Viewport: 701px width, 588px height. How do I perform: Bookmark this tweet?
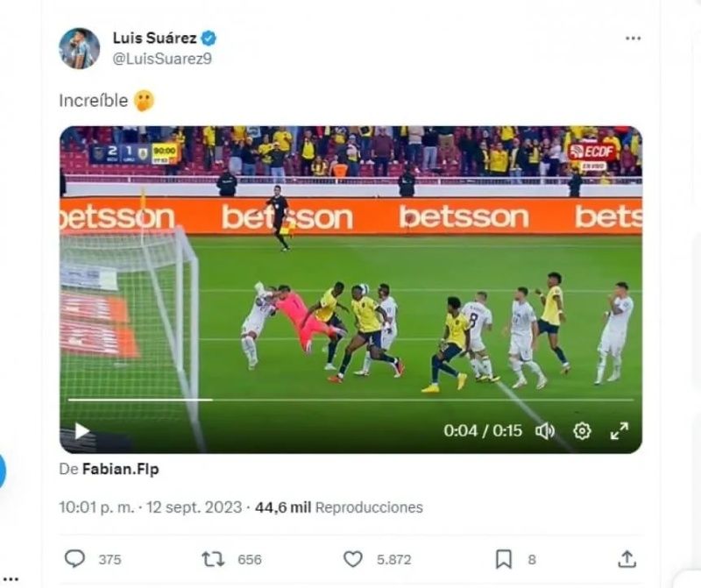pos(503,559)
